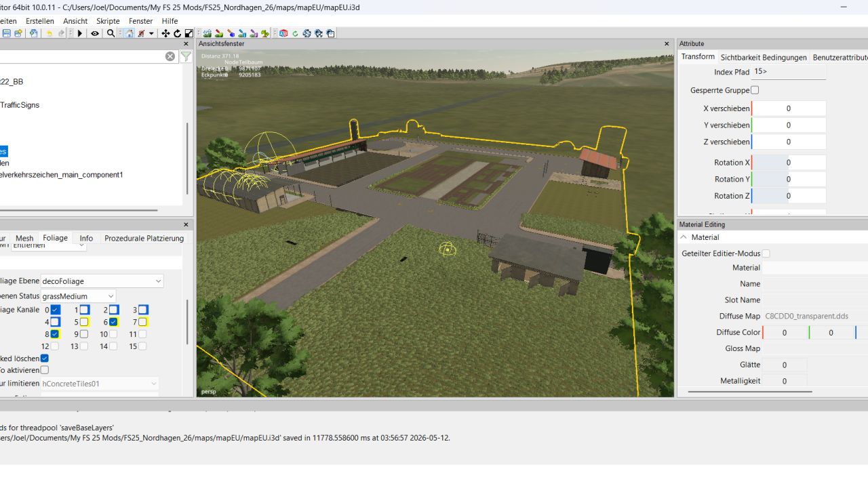Click the redo arrow toolbar icon
The width and height of the screenshot is (868, 488).
point(61,33)
